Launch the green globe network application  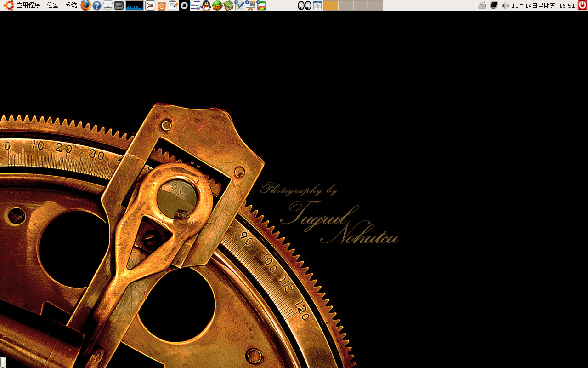217,6
